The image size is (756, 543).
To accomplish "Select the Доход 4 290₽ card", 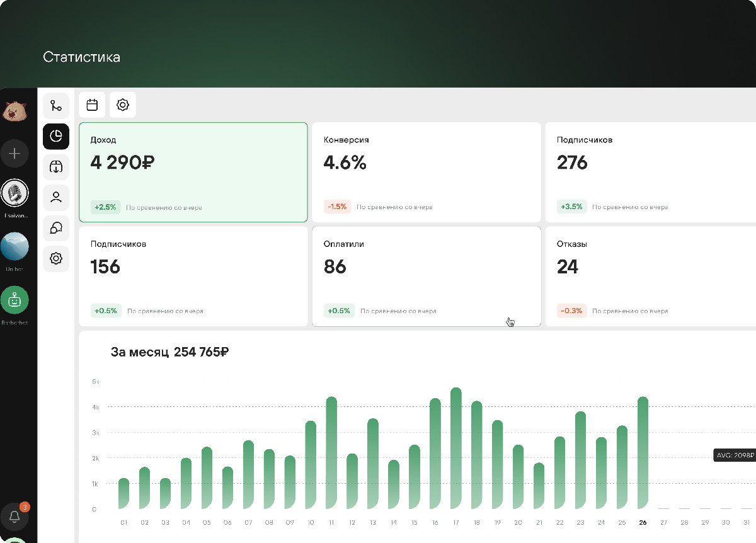I will [x=193, y=172].
